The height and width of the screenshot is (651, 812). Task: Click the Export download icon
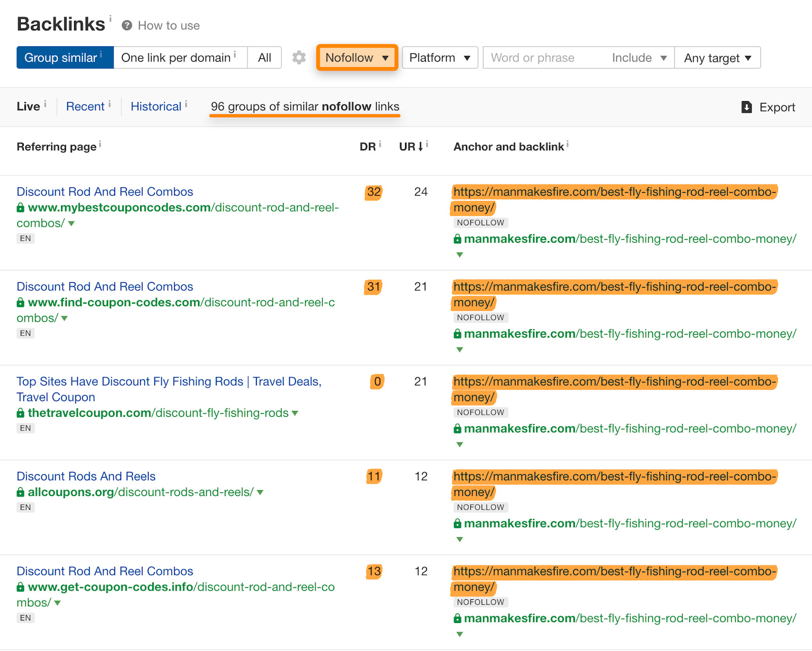[747, 107]
